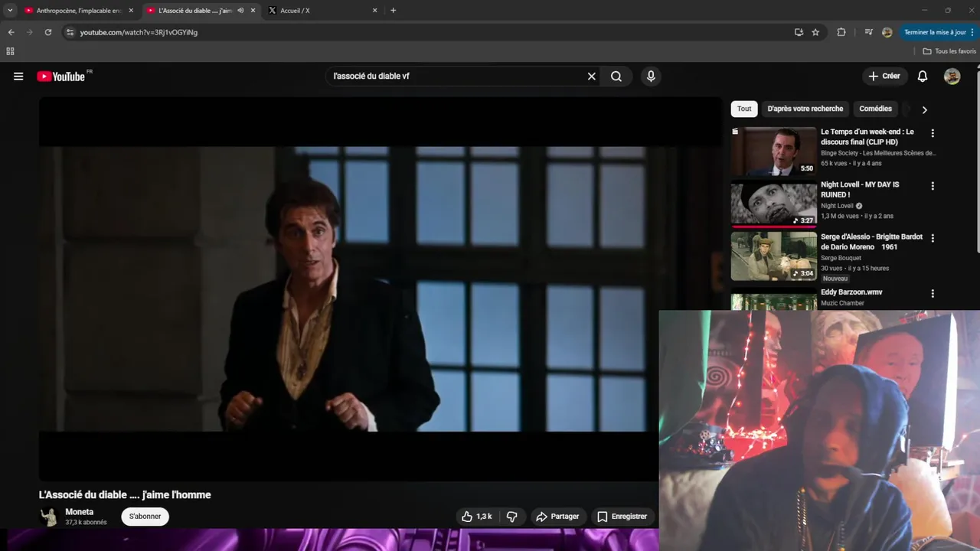Open the Night Lovell channel name
This screenshot has width=980, height=551.
click(837, 206)
